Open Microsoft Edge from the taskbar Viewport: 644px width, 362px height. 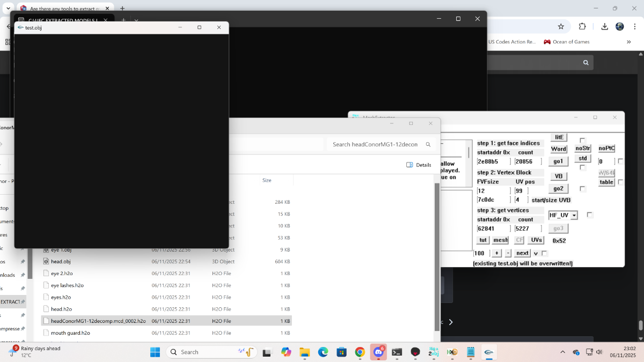323,352
